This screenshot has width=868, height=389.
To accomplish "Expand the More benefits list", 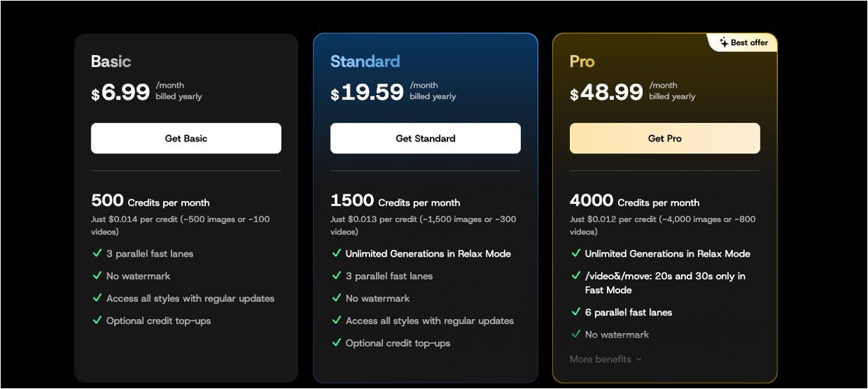I will pyautogui.click(x=600, y=359).
